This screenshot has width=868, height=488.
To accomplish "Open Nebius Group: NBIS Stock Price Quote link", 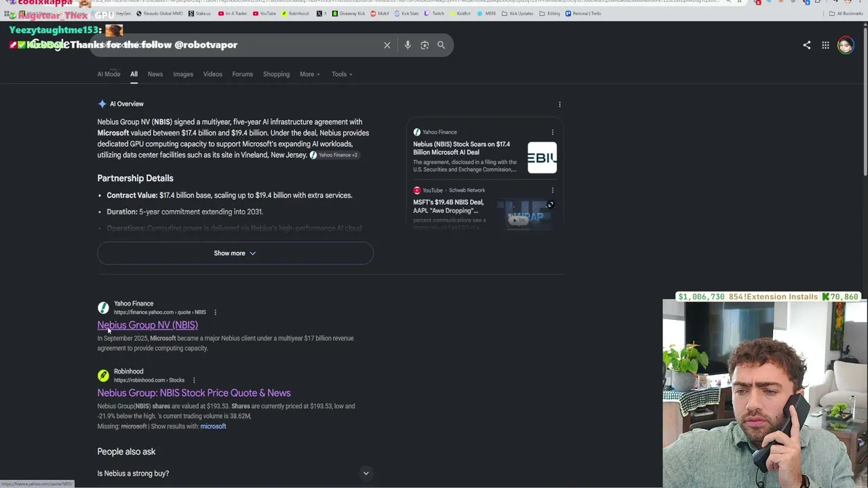I will pyautogui.click(x=194, y=393).
